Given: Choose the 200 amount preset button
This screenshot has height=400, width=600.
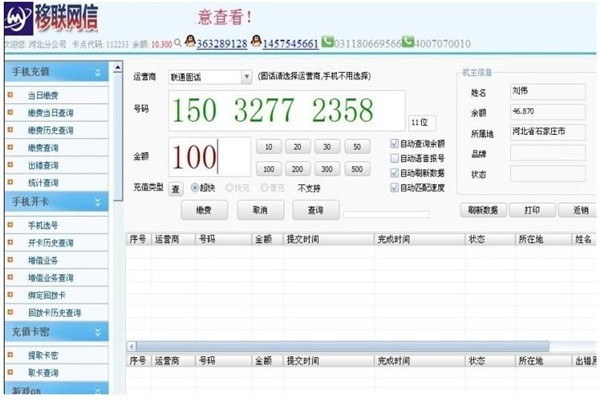Looking at the screenshot, I should coord(297,169).
